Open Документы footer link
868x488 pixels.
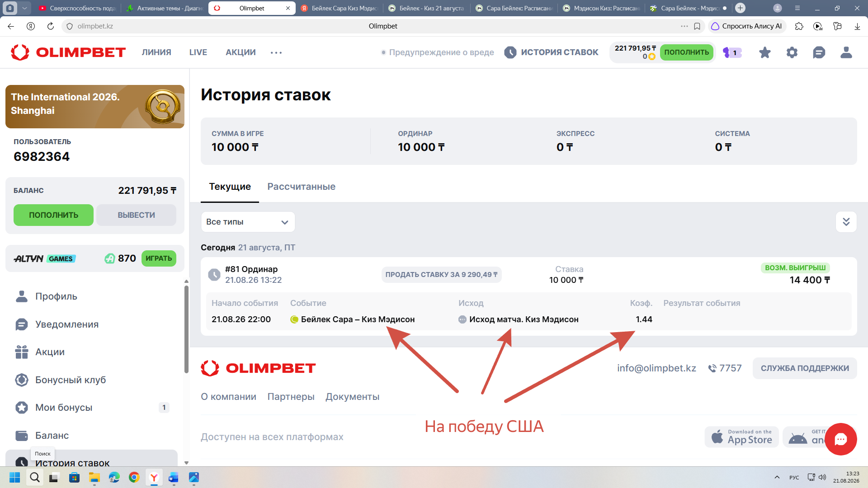(352, 397)
